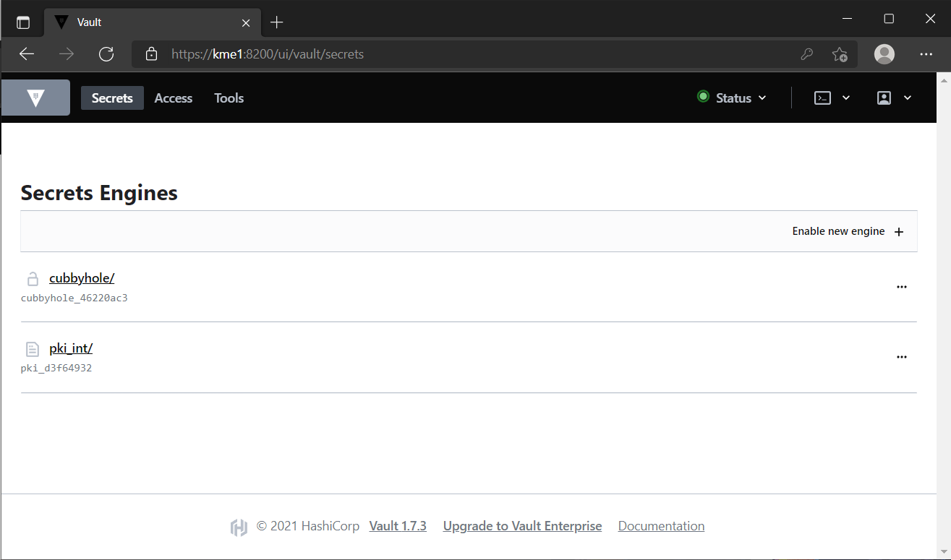
Task: Click the HashiCorp logo in the footer
Action: (x=239, y=527)
